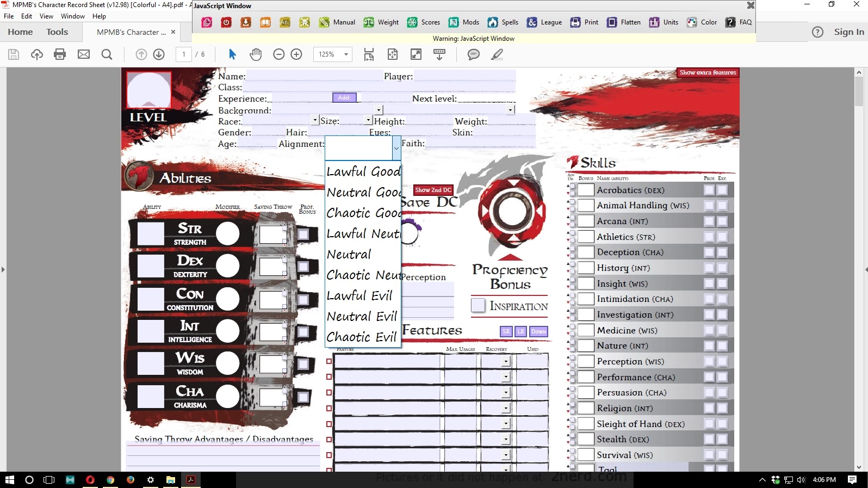Toggle Dexterity saving throw proficiency box

tap(303, 267)
